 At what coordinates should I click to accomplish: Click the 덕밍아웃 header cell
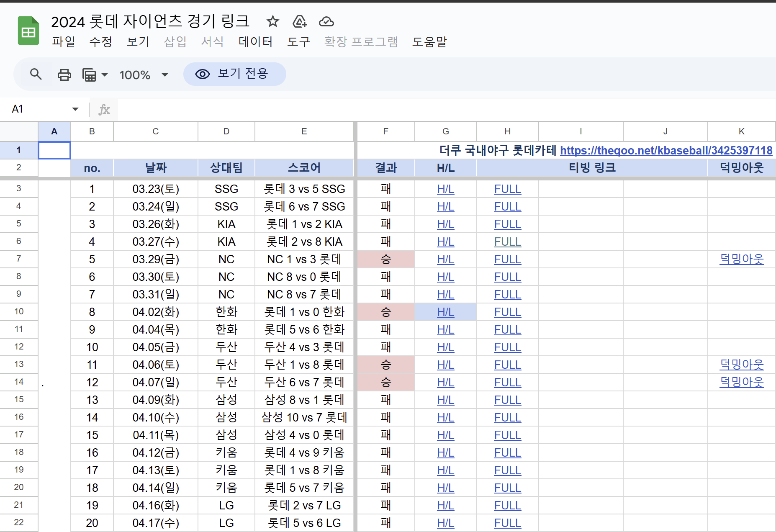(x=741, y=168)
